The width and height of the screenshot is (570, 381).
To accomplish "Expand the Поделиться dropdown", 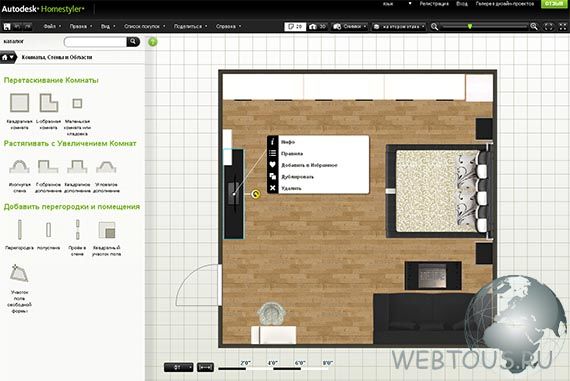I will pos(190,27).
